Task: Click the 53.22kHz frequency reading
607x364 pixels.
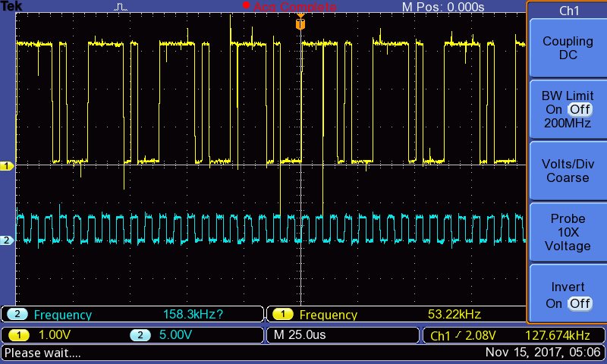Action: pyautogui.click(x=454, y=314)
